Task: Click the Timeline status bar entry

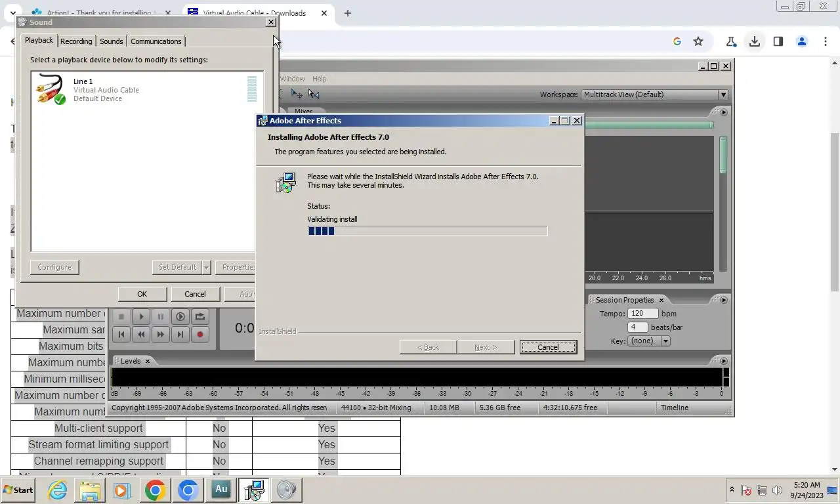Action: (675, 408)
